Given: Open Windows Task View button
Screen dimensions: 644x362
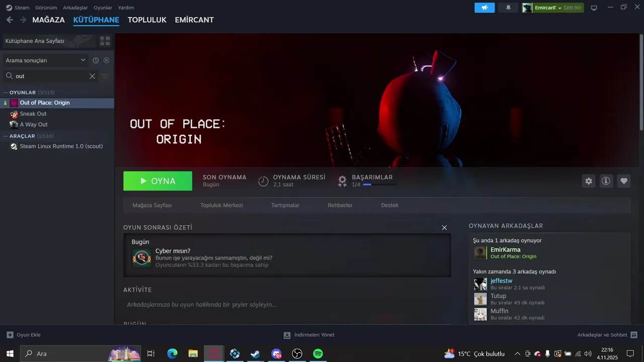Looking at the screenshot, I should (x=150, y=353).
